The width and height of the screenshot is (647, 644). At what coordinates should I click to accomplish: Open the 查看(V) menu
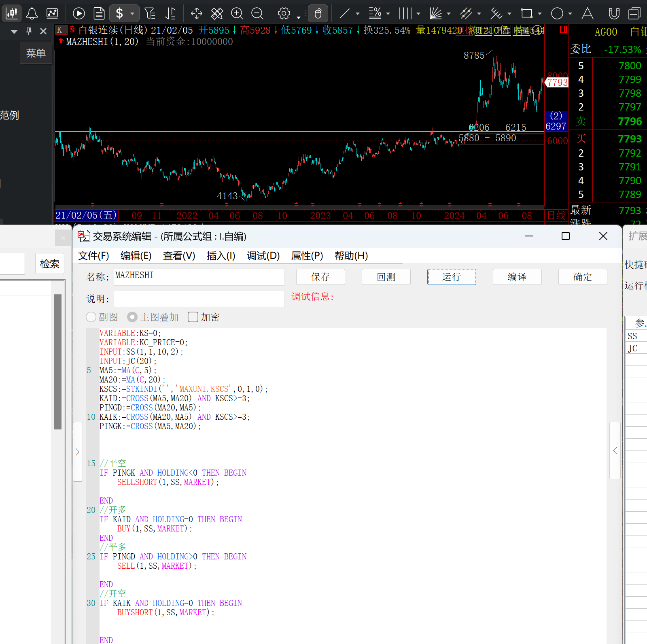coord(179,256)
